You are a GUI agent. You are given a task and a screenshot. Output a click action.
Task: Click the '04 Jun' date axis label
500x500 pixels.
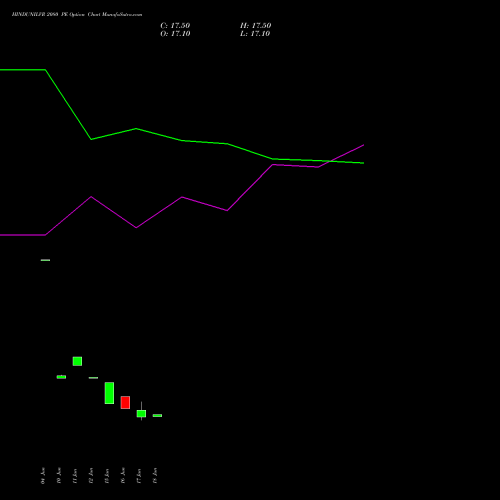(43, 476)
